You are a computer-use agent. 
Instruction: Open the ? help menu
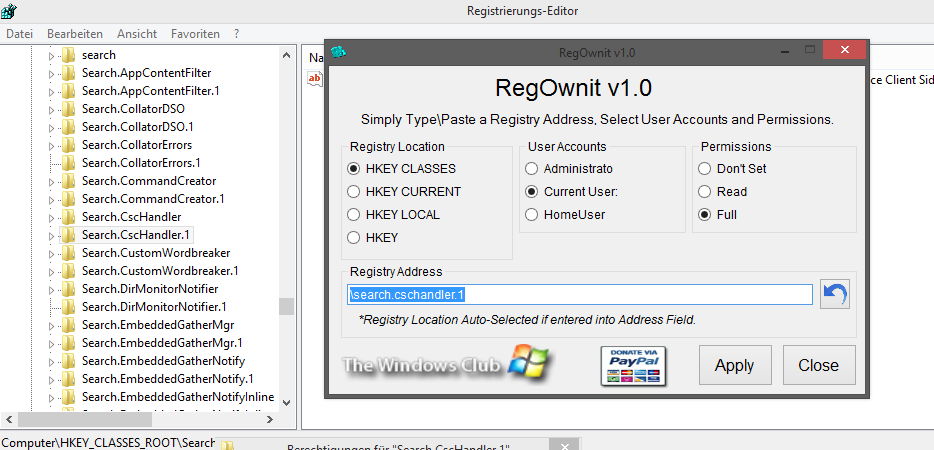(236, 34)
